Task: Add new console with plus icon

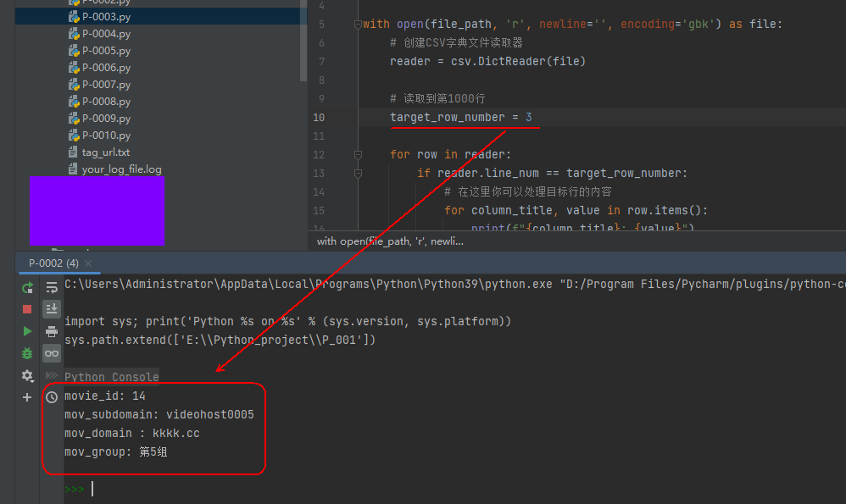Action: [27, 397]
